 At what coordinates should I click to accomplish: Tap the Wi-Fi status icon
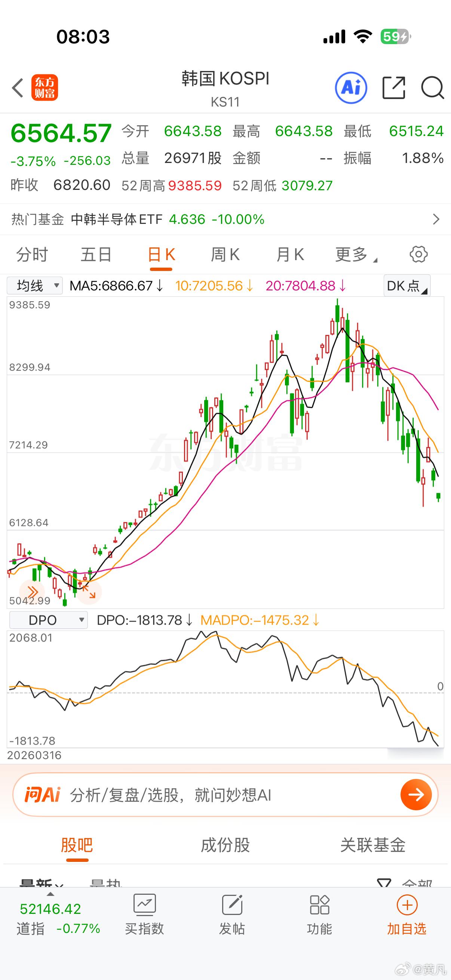point(363,37)
